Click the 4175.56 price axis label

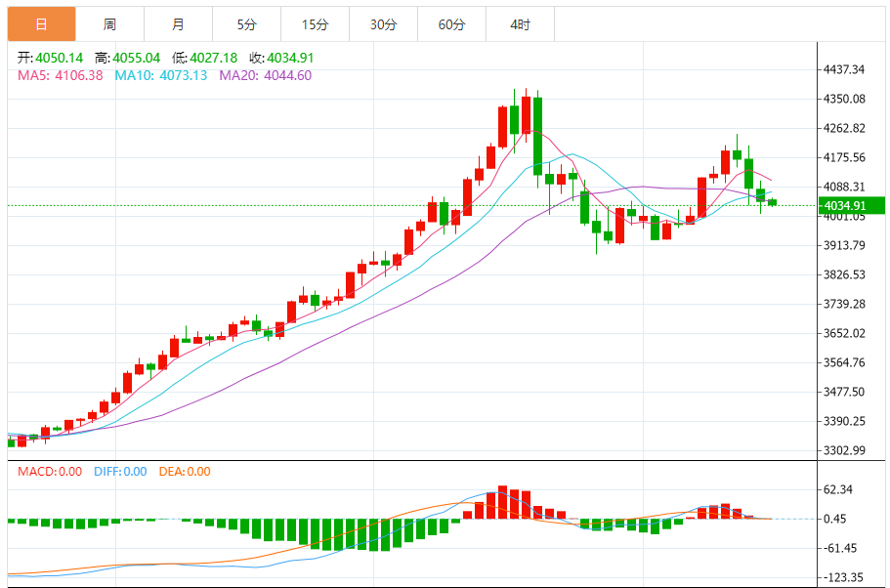[844, 157]
